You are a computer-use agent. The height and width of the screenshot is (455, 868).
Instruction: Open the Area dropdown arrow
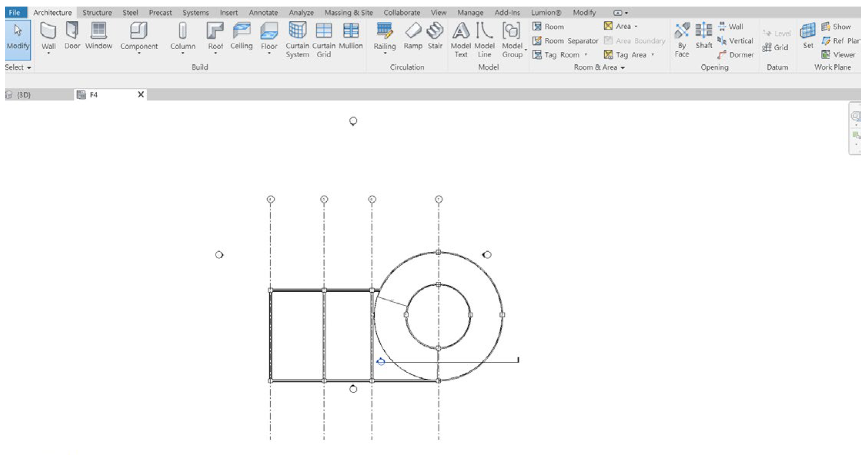coord(636,27)
